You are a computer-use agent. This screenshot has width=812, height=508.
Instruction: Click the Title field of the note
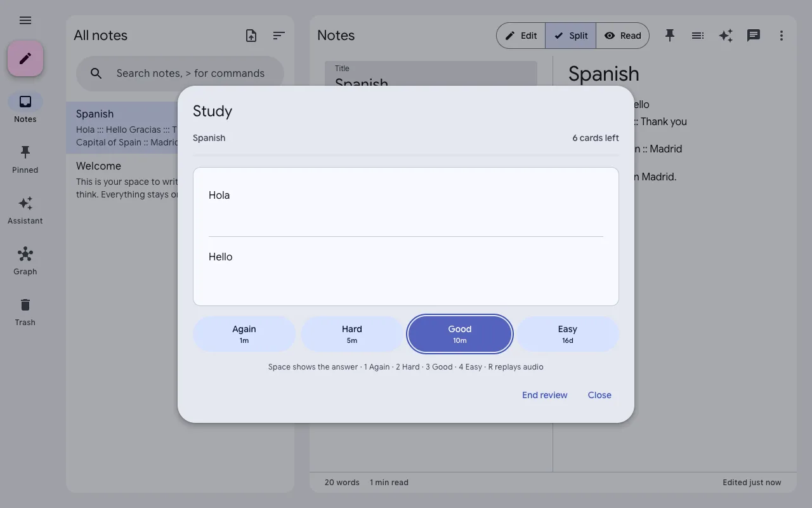(431, 74)
